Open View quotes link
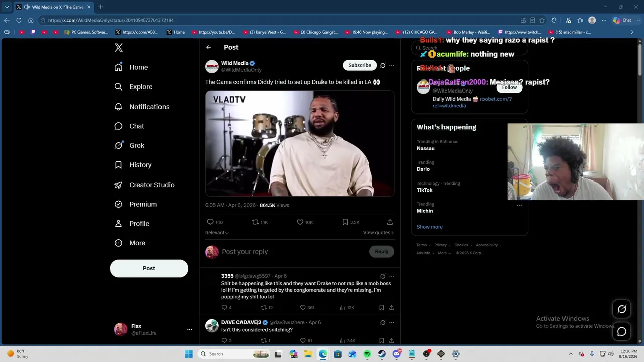The image size is (644, 362). pyautogui.click(x=378, y=233)
